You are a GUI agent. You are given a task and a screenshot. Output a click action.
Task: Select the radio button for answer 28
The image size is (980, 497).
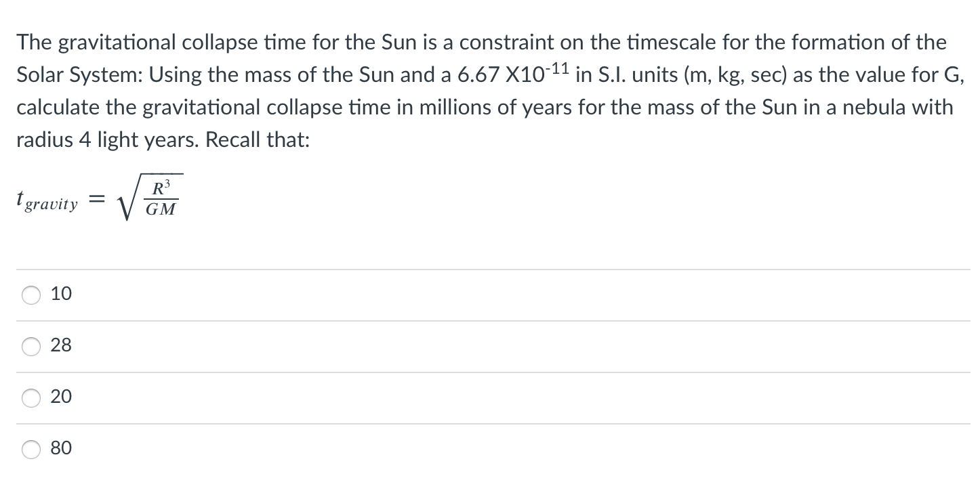pyautogui.click(x=30, y=346)
